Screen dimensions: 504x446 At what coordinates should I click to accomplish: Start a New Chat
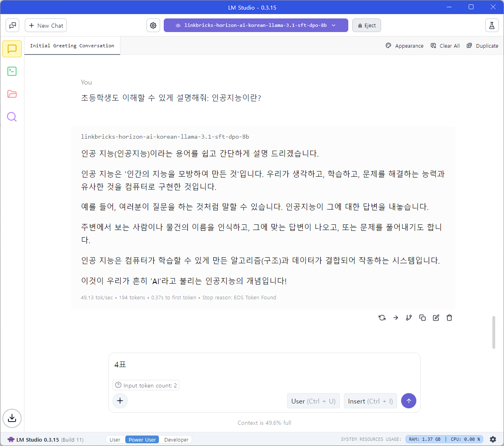click(46, 25)
